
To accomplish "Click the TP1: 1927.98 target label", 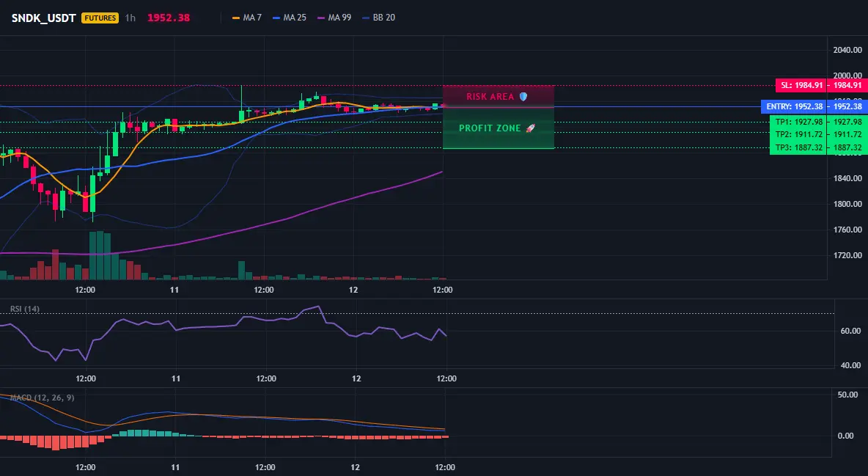I will pos(817,122).
